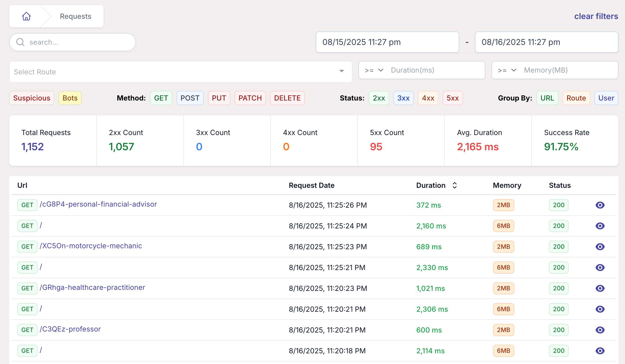This screenshot has width=625, height=364.
Task: Click the 5xx Count value 95
Action: [376, 147]
